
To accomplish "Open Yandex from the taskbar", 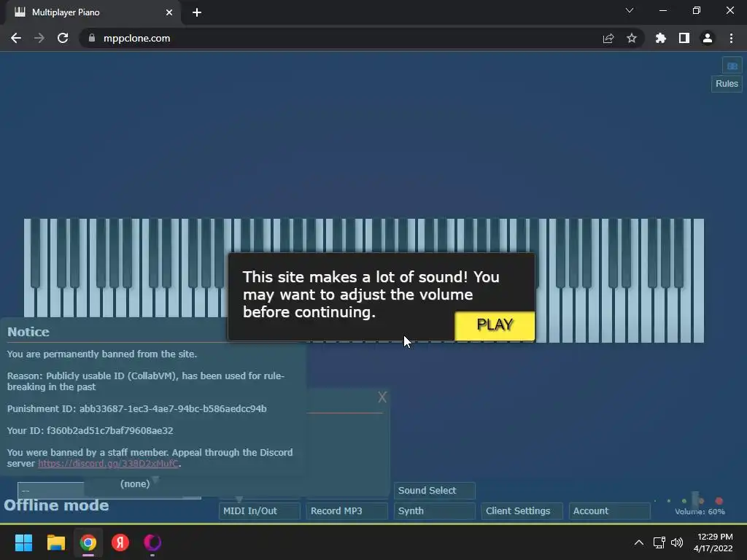I will tap(120, 542).
